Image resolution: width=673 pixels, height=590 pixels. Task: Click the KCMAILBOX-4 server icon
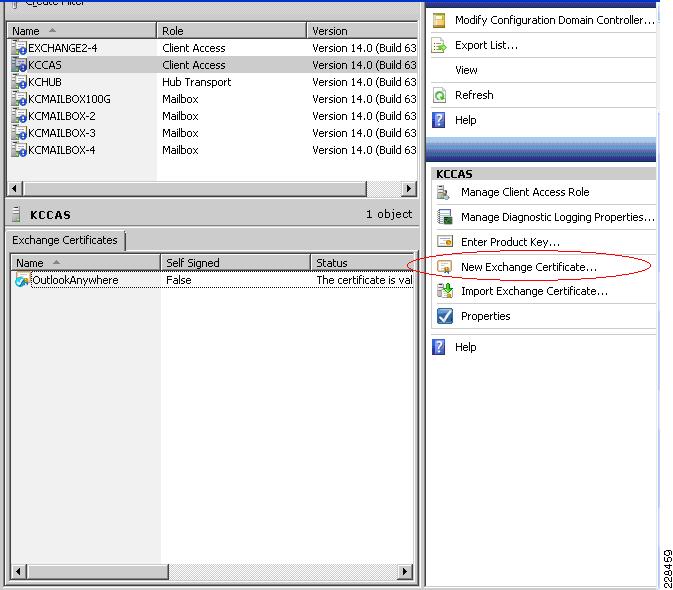point(19,150)
